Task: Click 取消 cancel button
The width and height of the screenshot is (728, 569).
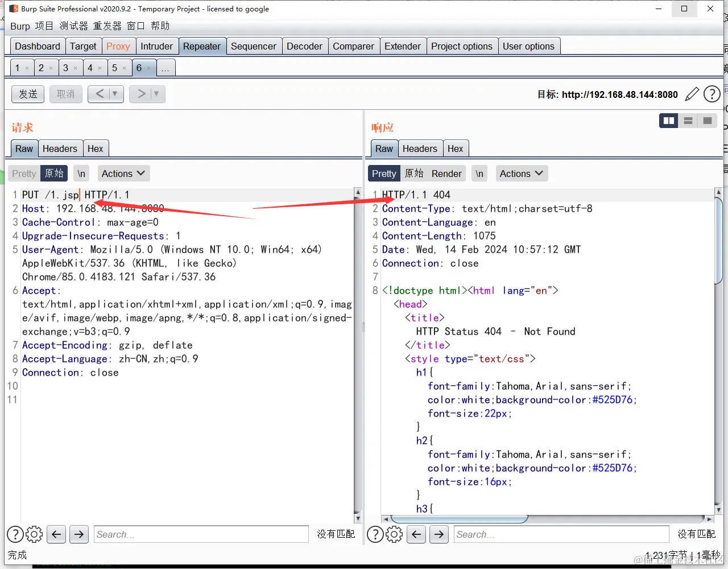Action: click(65, 94)
